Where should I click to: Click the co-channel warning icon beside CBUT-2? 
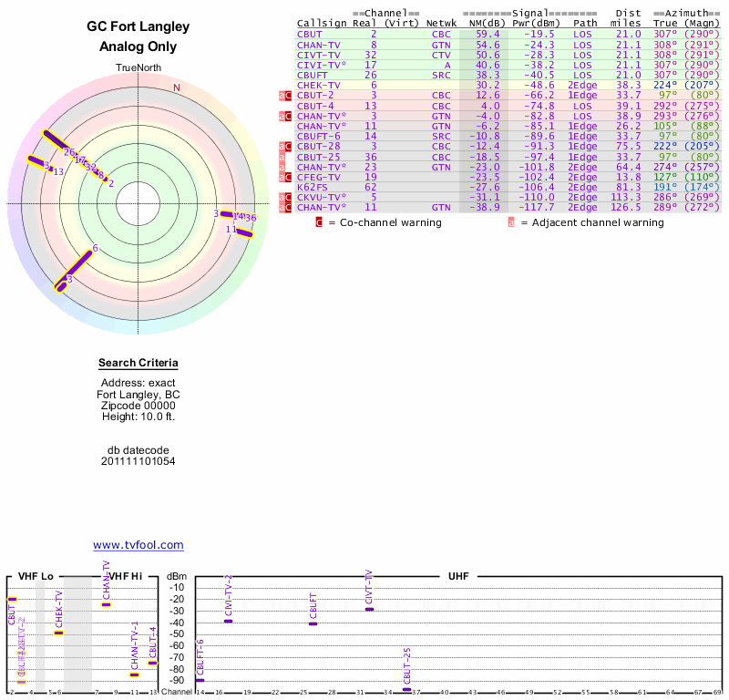point(286,95)
